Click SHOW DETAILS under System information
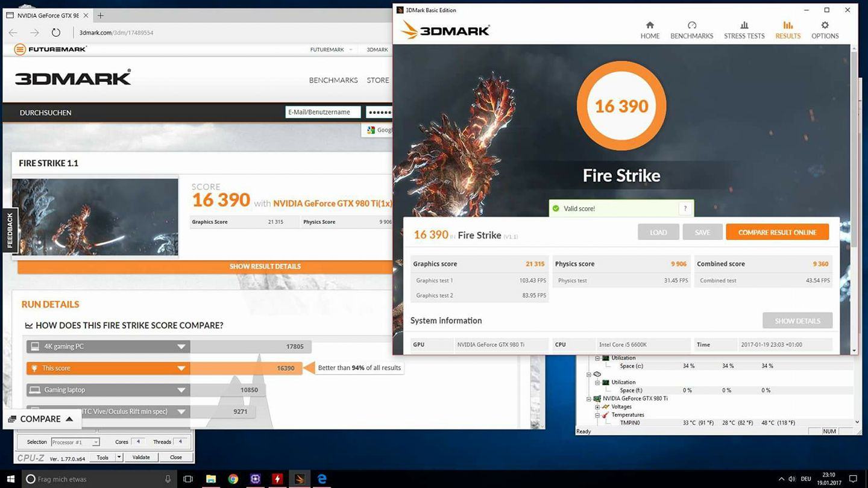This screenshot has height=488, width=868. (797, 321)
